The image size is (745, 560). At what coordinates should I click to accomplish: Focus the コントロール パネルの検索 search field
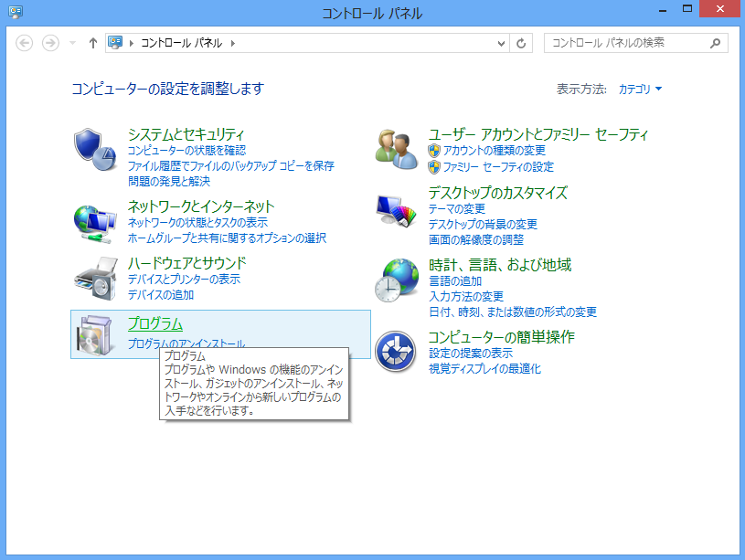point(635,43)
